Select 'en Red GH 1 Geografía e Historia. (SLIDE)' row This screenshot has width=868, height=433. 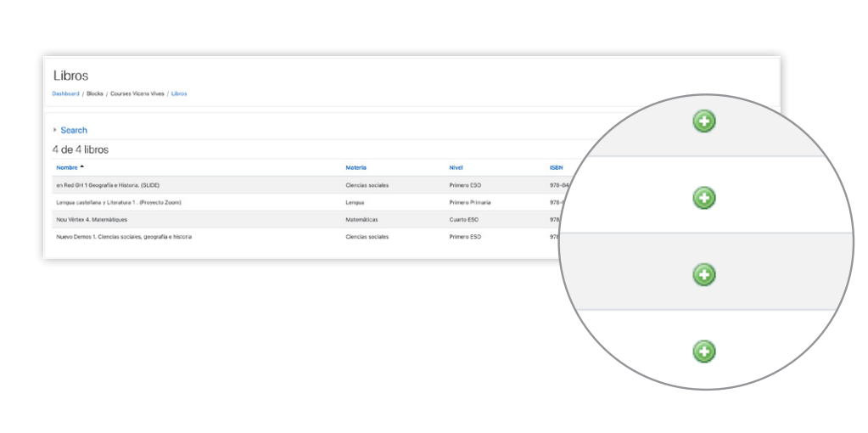108,185
